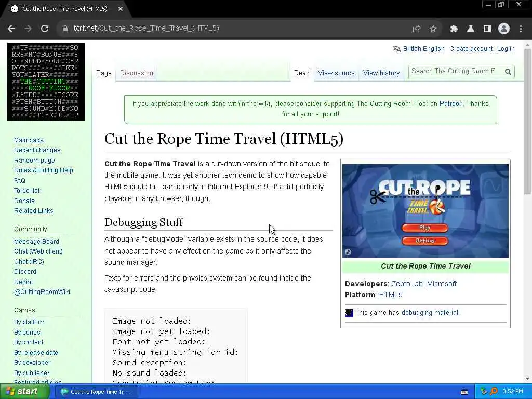Click the system tray search icon

click(x=494, y=391)
